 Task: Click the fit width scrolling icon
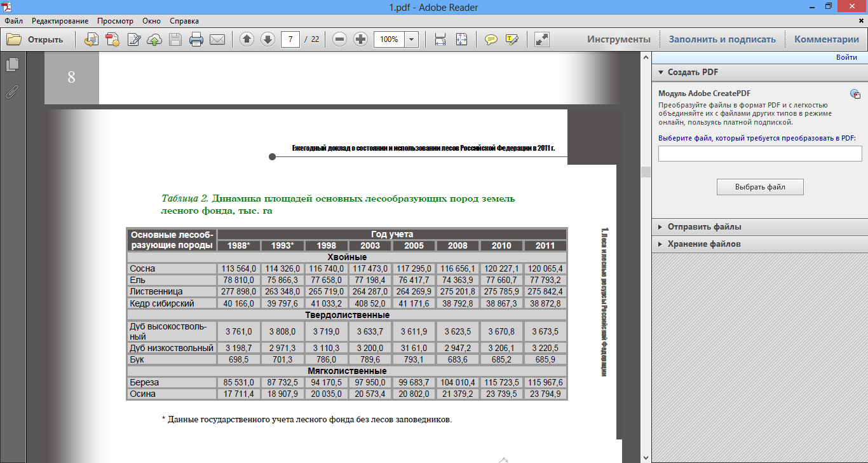tap(440, 39)
